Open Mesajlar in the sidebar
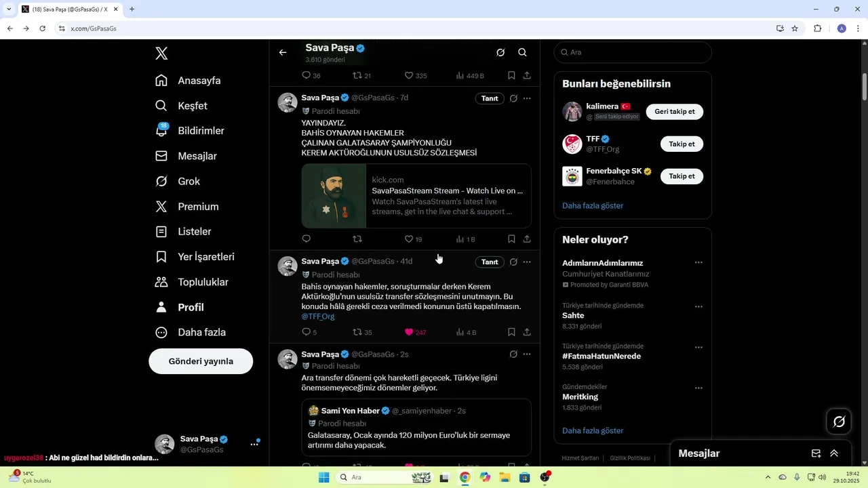 (186, 156)
